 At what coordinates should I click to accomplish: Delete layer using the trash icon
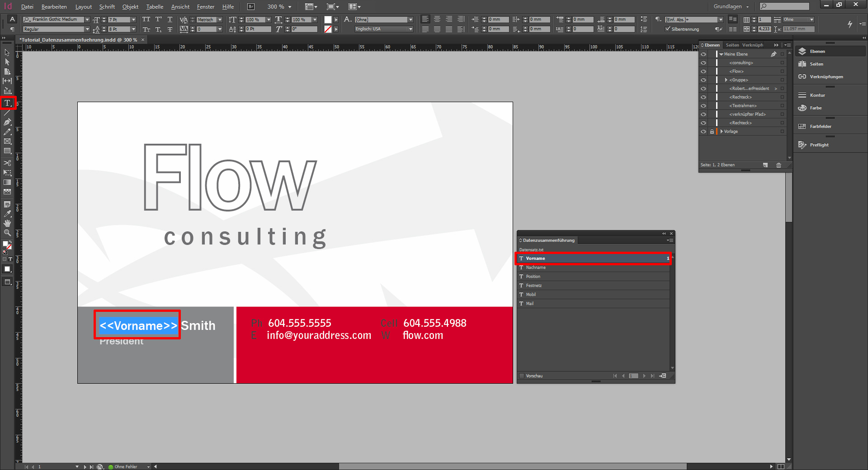779,165
